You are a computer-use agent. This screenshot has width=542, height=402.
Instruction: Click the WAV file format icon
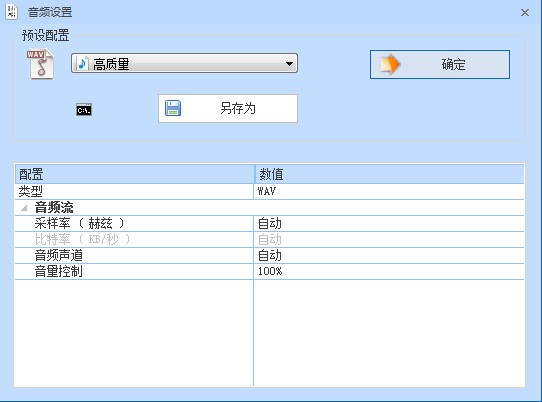pos(40,64)
